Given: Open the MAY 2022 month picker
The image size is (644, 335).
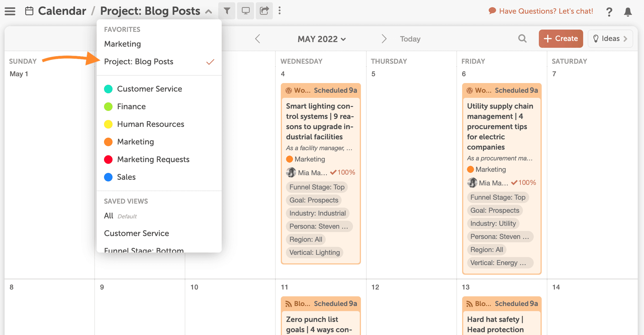Looking at the screenshot, I should pyautogui.click(x=321, y=39).
